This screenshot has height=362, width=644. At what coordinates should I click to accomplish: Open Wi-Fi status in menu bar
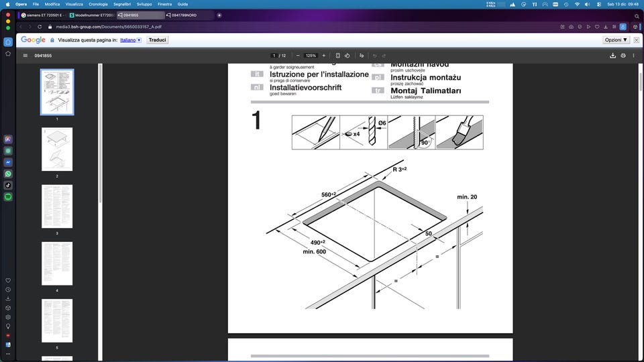pos(577,4)
